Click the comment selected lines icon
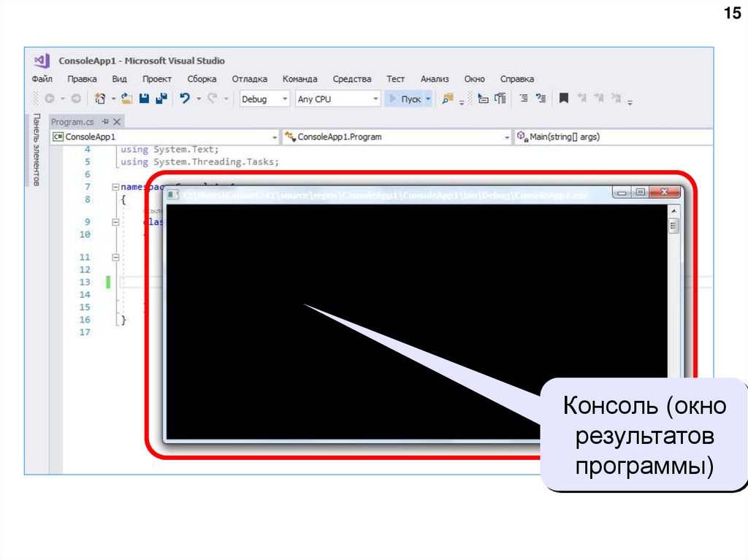This screenshot has height=560, width=748. (524, 99)
